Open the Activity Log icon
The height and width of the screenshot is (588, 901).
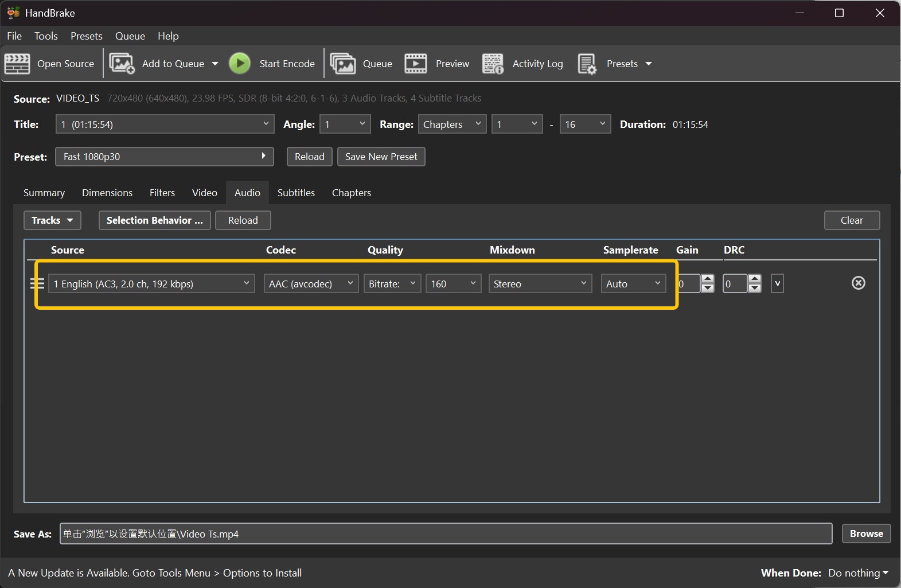[x=493, y=64]
